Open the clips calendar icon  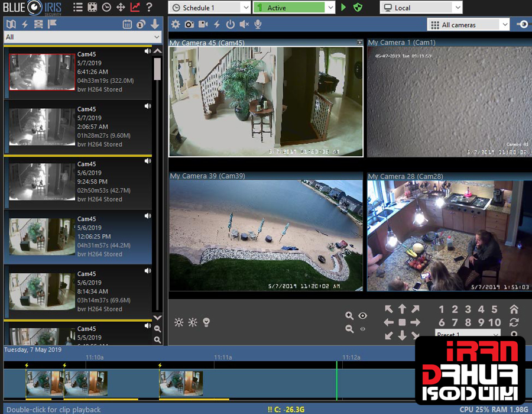point(127,24)
